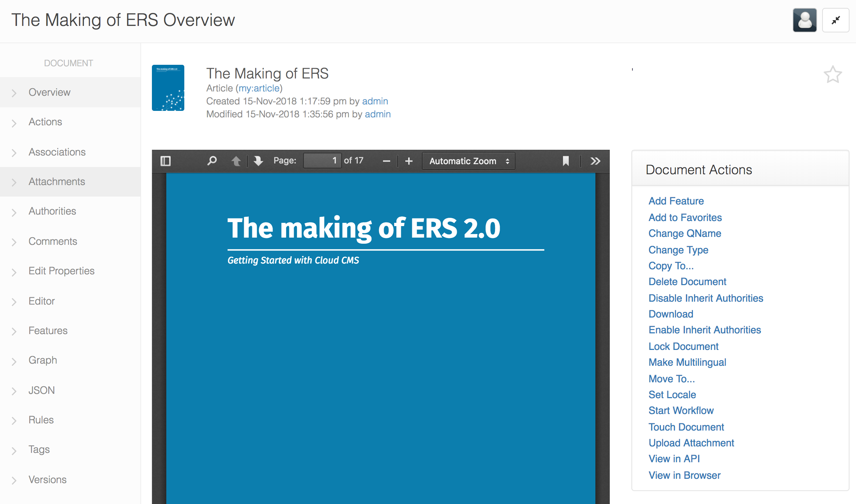Click the admin link on Modified line
856x504 pixels.
click(378, 114)
